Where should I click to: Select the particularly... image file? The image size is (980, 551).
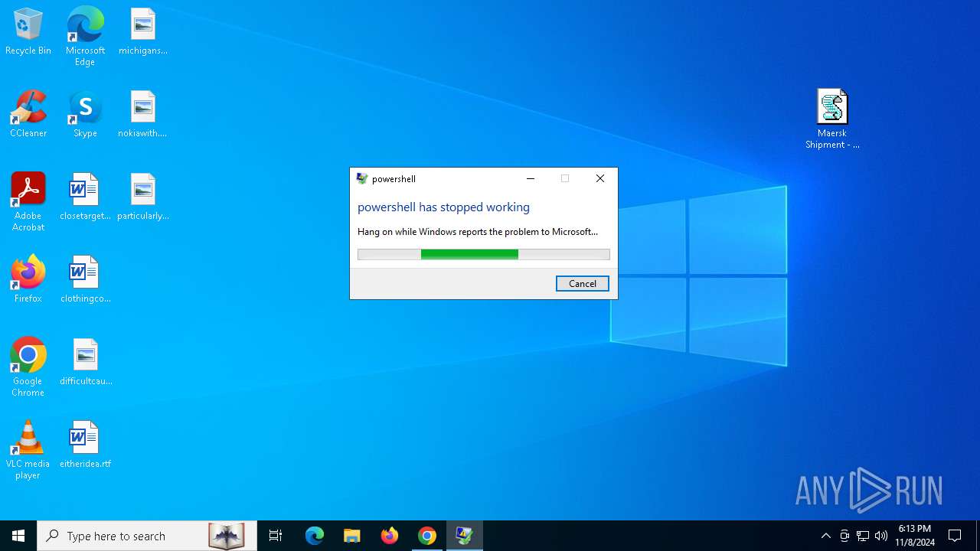(x=143, y=197)
